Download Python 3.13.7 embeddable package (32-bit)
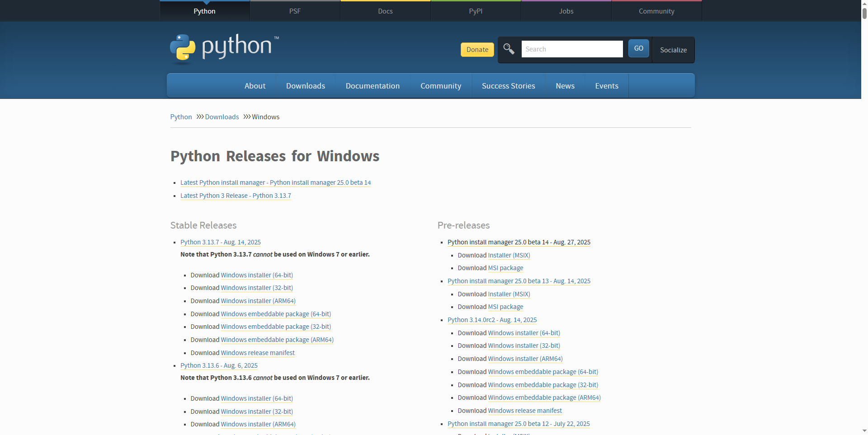868x435 pixels. 276,327
